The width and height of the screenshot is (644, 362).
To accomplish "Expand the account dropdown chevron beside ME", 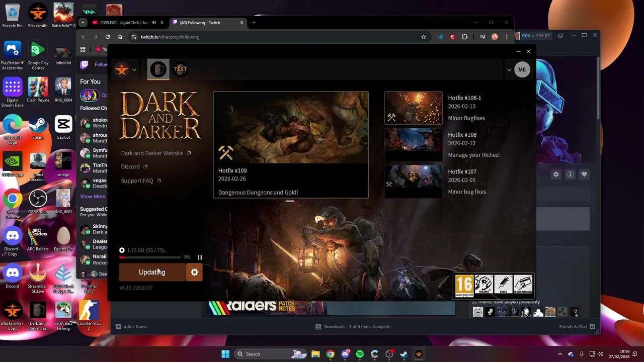I will click(x=509, y=70).
